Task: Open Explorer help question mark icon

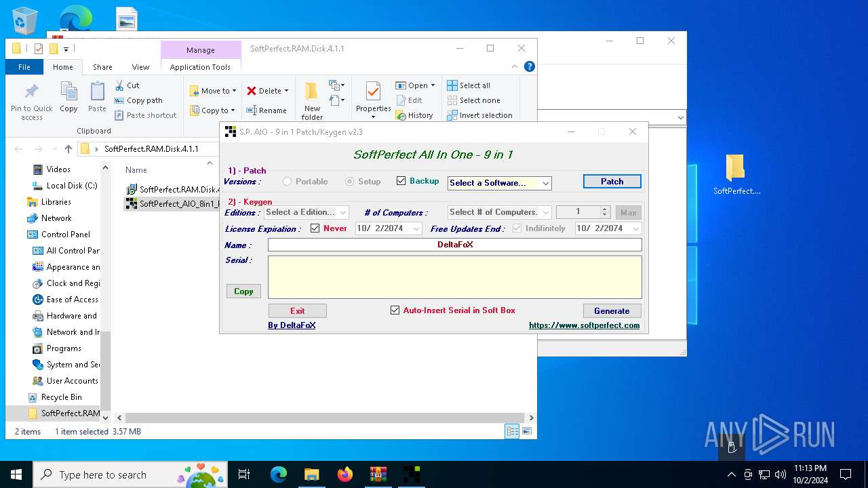Action: pyautogui.click(x=530, y=66)
